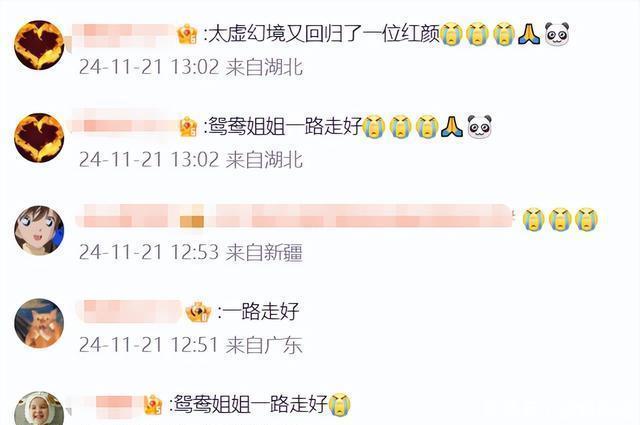Click timestamp 24-11-21 12:53 来自新疆
The height and width of the screenshot is (425, 640).
click(x=191, y=252)
